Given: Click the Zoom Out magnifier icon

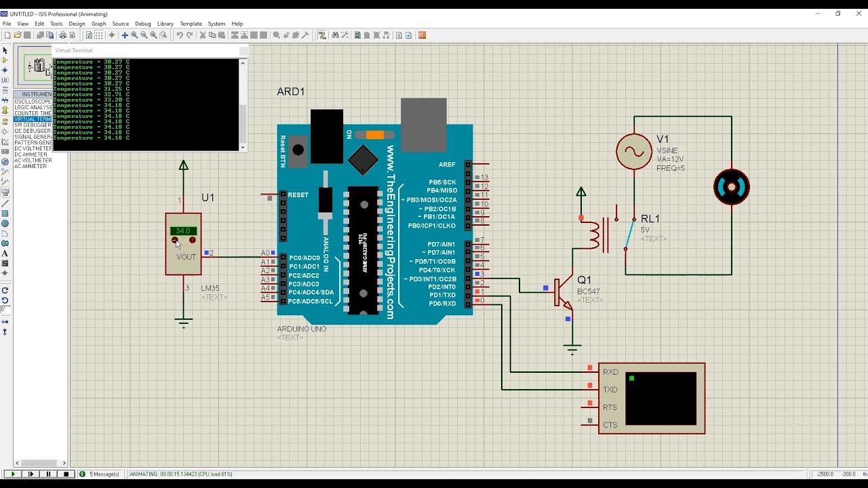Looking at the screenshot, I should click(144, 35).
